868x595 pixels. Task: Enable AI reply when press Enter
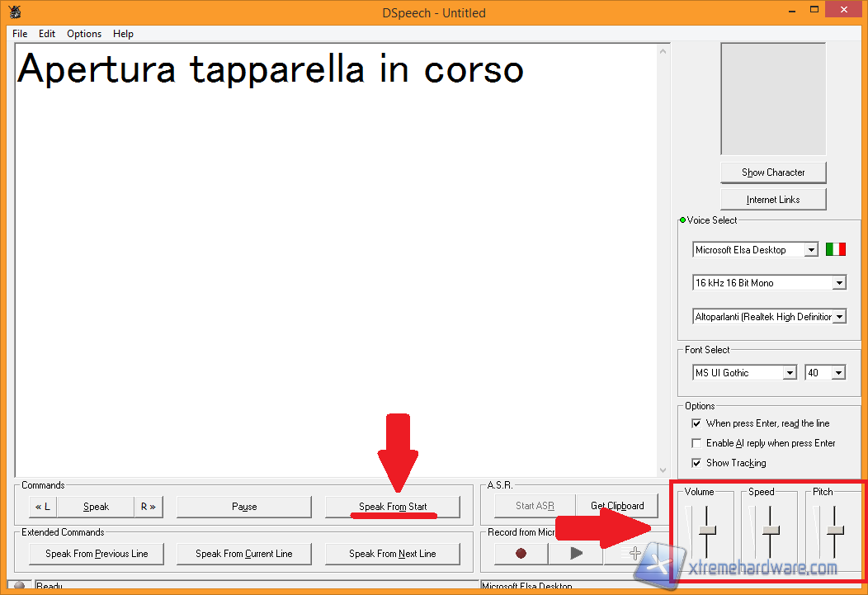click(696, 443)
